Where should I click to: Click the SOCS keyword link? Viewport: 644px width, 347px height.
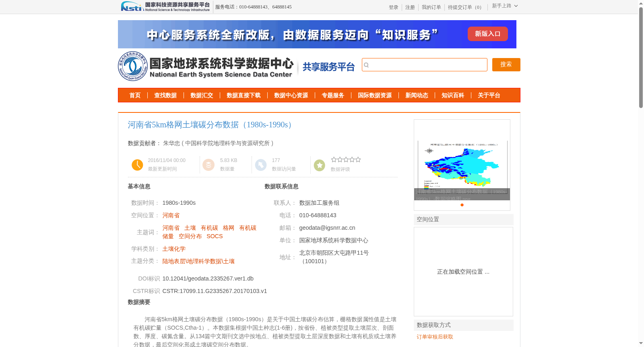pyautogui.click(x=215, y=237)
